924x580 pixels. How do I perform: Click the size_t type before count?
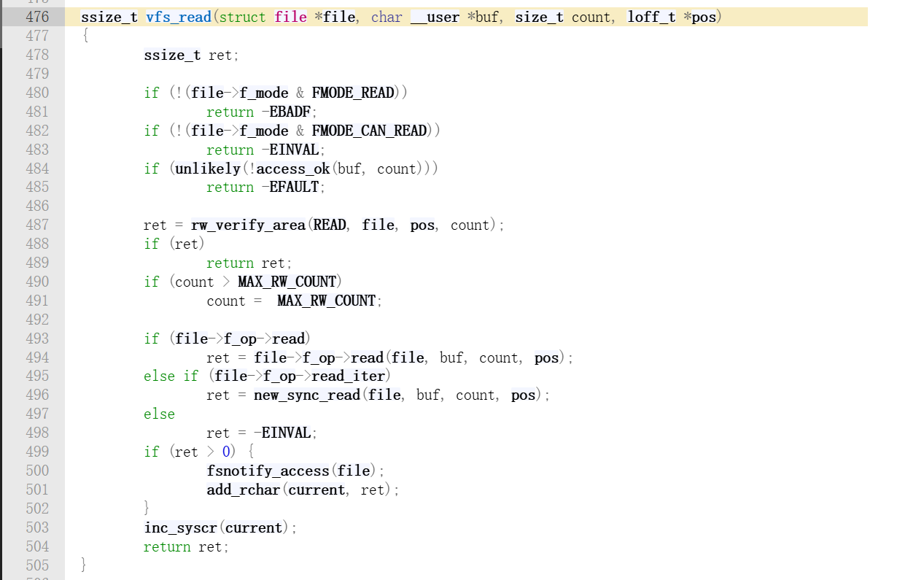(x=539, y=17)
